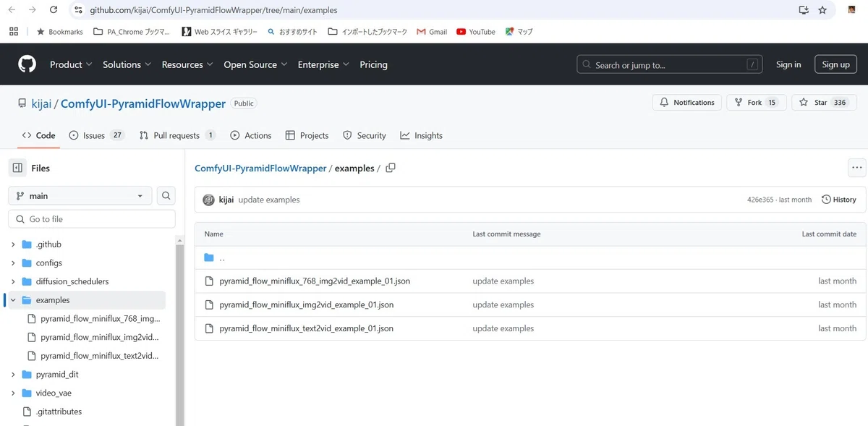Screen dimensions: 868x426
Task: Open the commit History link
Action: pyautogui.click(x=839, y=200)
